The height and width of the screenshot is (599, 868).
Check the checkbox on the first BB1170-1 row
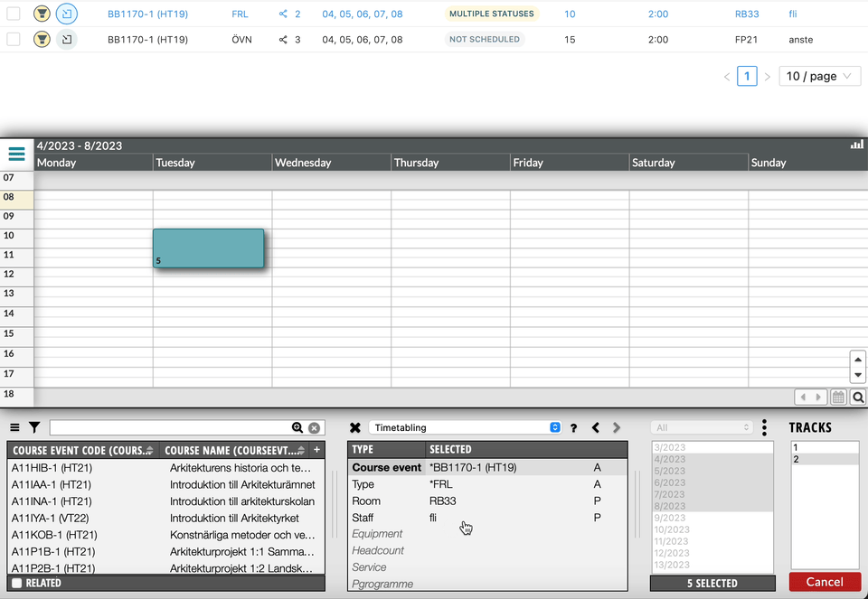12,14
